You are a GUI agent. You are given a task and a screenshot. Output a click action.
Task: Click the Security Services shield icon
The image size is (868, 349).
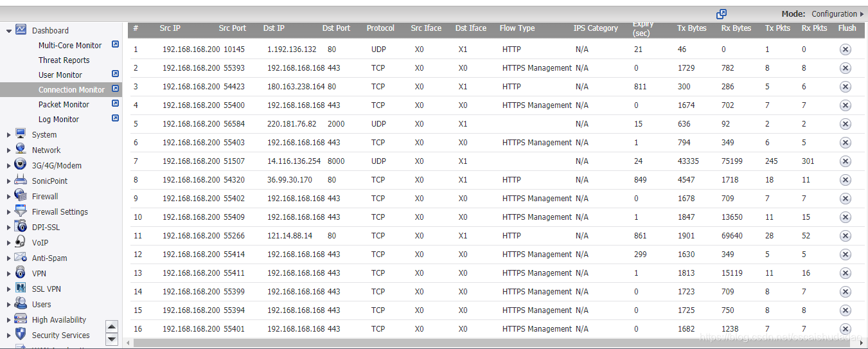tap(21, 334)
